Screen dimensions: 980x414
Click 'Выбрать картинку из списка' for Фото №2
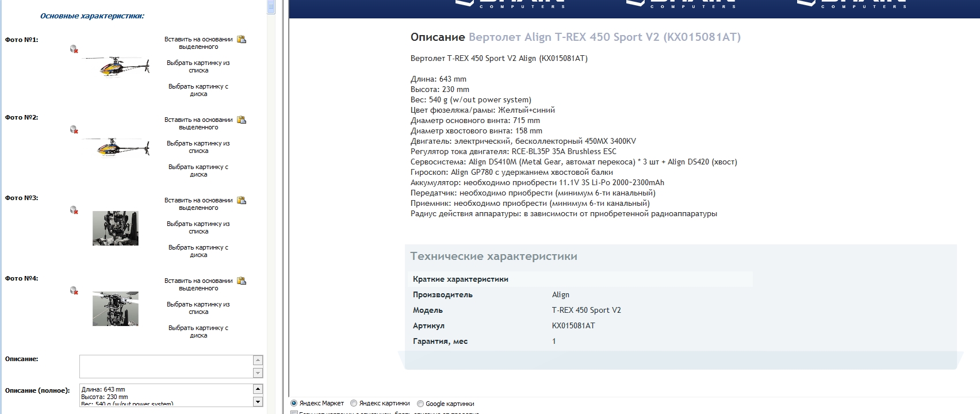click(198, 147)
